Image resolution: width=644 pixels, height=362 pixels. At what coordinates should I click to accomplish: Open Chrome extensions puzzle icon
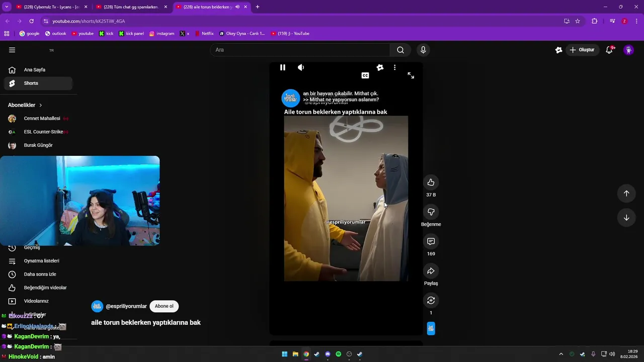coord(595,21)
